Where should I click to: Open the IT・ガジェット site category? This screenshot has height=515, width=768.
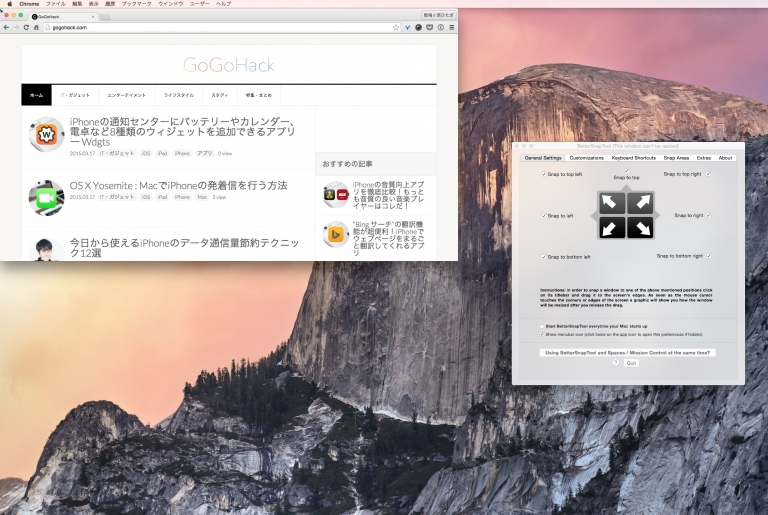tap(75, 95)
